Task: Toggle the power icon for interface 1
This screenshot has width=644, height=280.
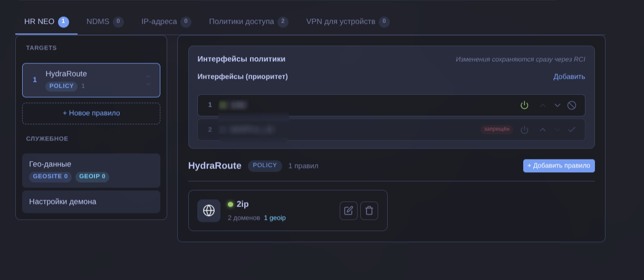Action: click(x=524, y=105)
